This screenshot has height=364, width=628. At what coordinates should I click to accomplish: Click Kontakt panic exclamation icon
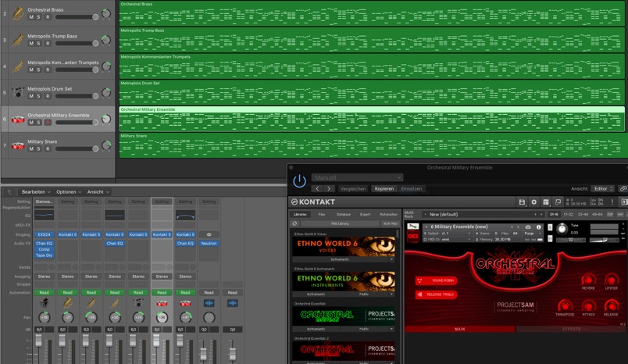pyautogui.click(x=612, y=202)
